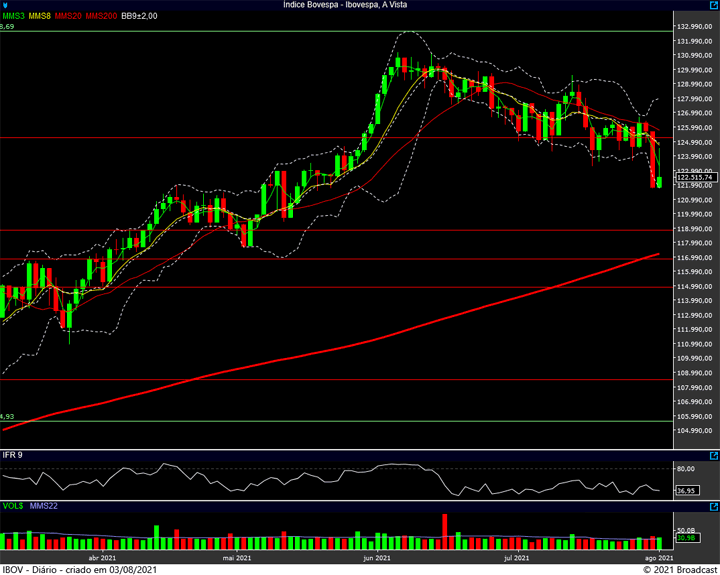Open the blue chart menu arrow
This screenshot has width=720, height=575.
pos(5,5)
